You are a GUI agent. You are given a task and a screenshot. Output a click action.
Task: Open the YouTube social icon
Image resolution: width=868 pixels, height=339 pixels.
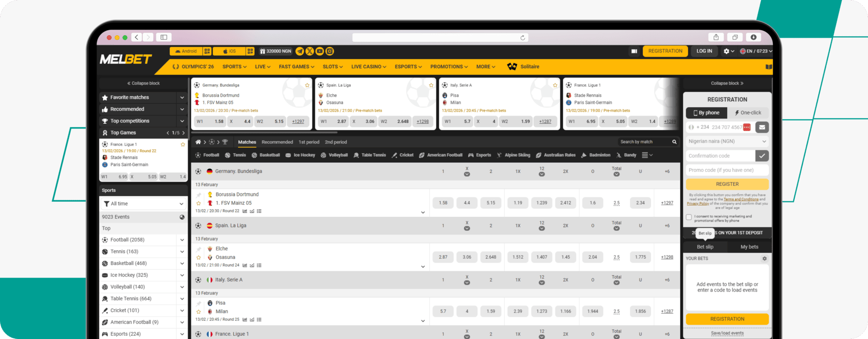(320, 51)
